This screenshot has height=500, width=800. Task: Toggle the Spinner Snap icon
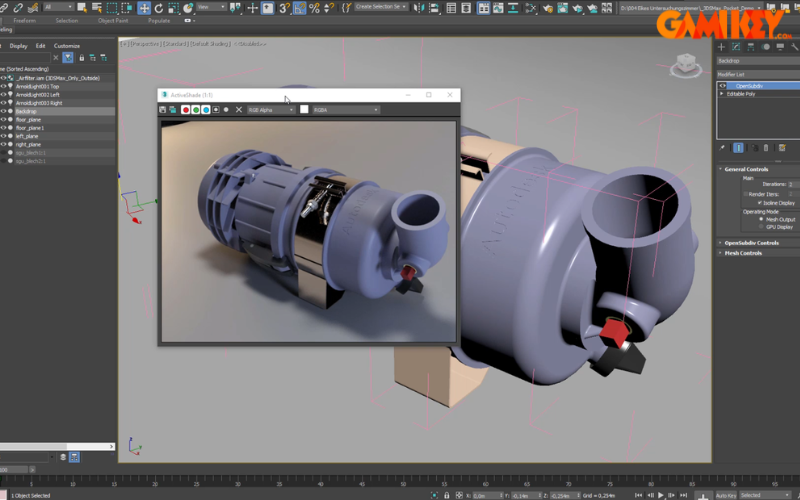click(x=329, y=8)
